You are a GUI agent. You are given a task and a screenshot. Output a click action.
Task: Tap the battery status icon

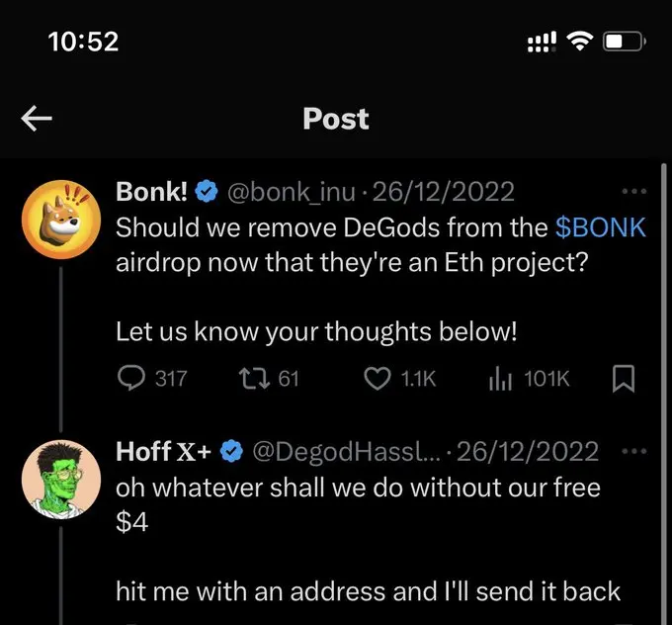[x=625, y=42]
